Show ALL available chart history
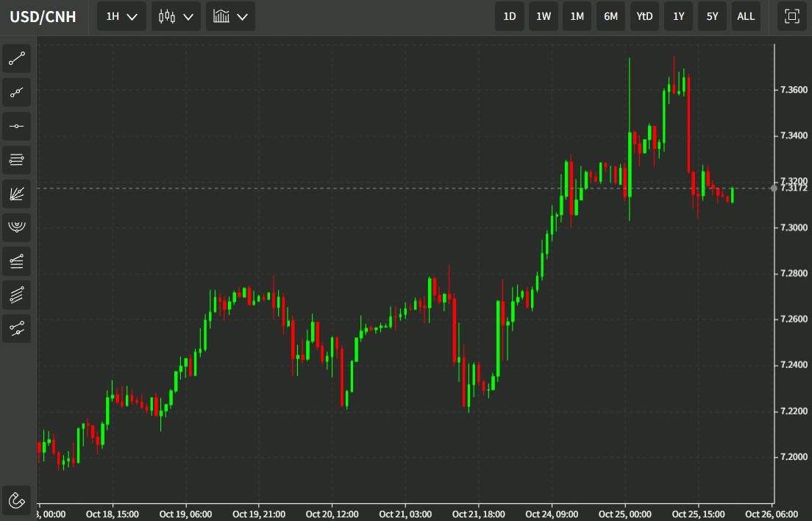The image size is (812, 521). [746, 17]
